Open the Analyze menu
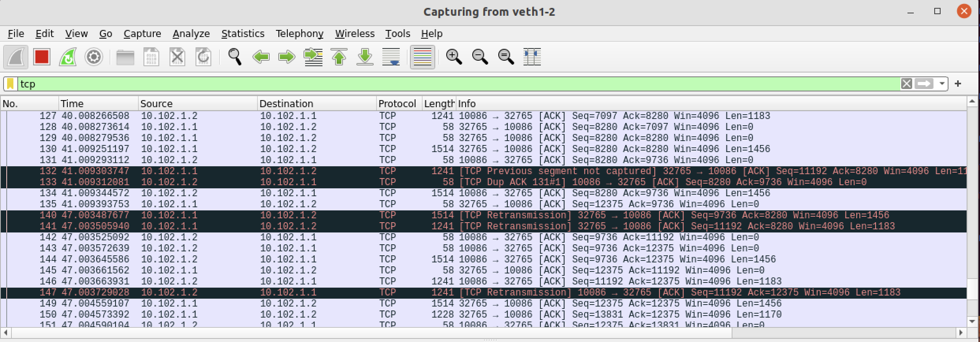Image resolution: width=980 pixels, height=342 pixels. point(191,34)
